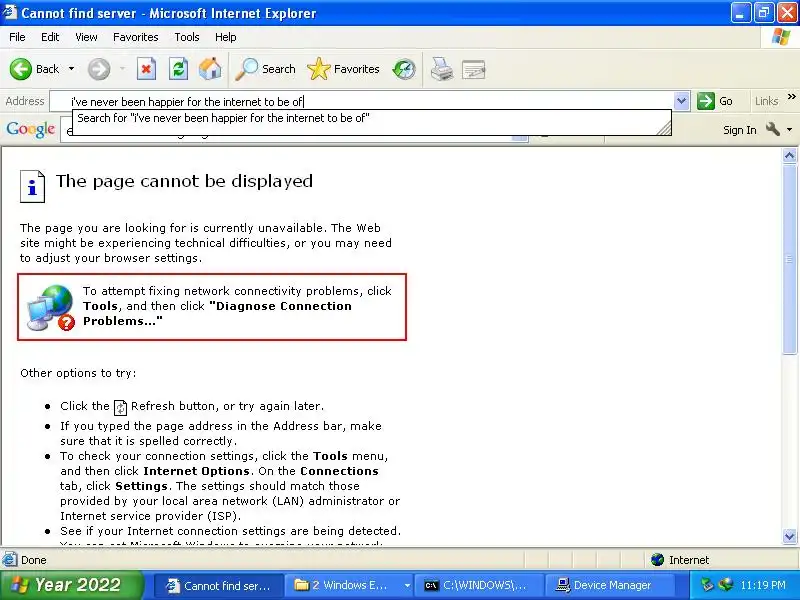Screen dimensions: 800x600
Task: Go to the Home page icon
Action: (x=210, y=69)
